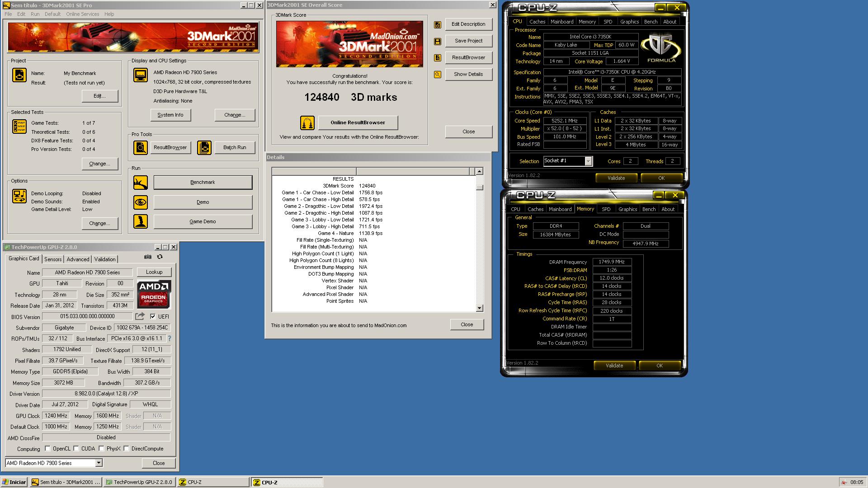Click the Details list scroll up arrow
868x488 pixels.
point(480,171)
